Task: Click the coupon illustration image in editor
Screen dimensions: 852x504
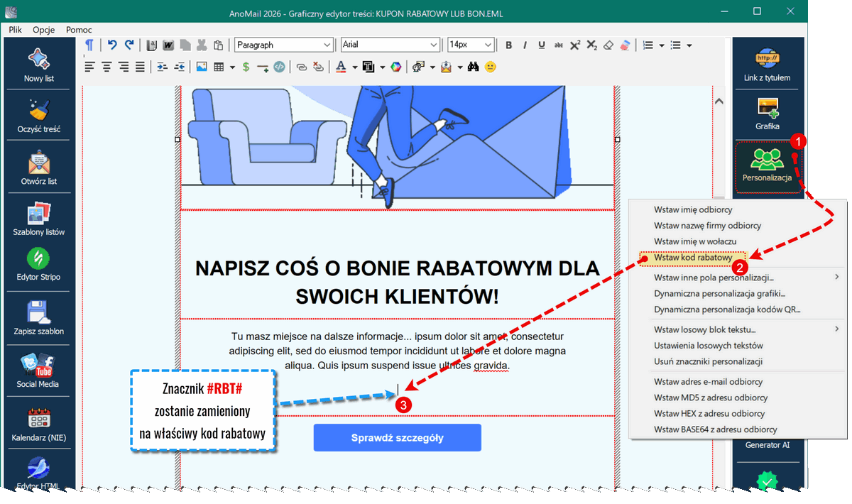Action: 398,147
